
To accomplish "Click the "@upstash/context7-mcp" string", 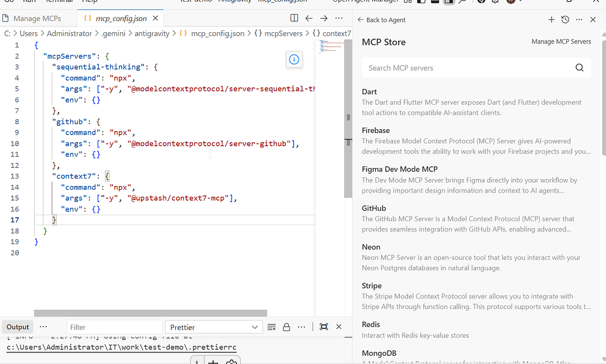I will point(178,198).
